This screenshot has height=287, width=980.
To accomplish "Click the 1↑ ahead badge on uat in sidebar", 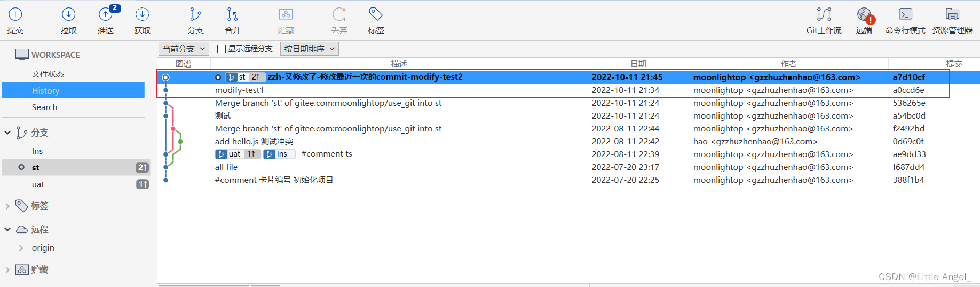I will click(x=143, y=184).
